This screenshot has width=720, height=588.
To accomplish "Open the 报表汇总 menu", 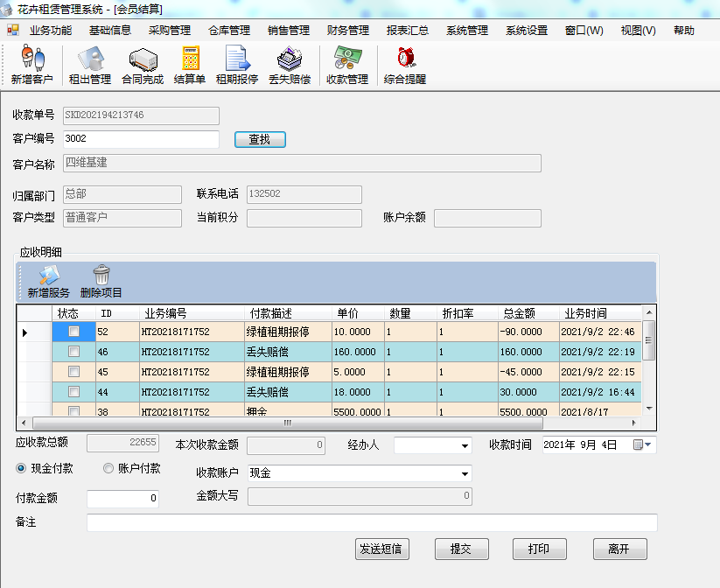I will click(x=408, y=30).
